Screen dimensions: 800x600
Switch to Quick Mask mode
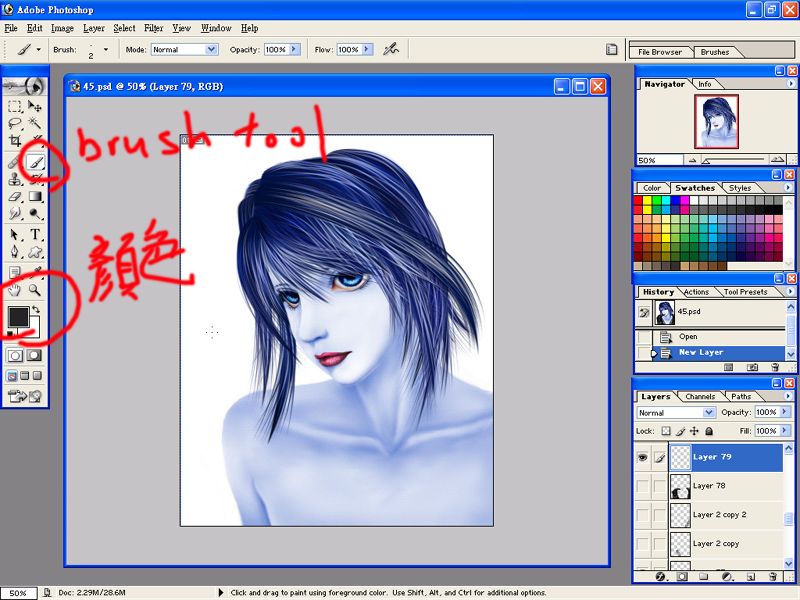point(34,356)
